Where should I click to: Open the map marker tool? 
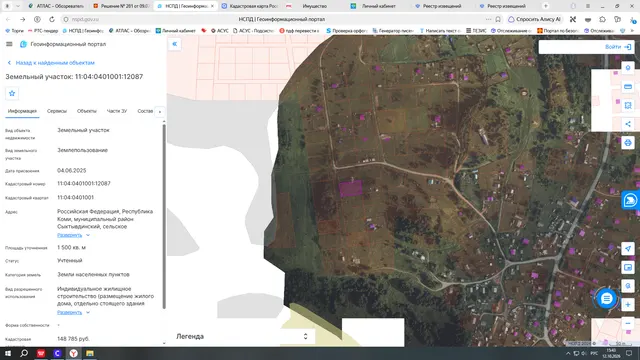point(628,68)
